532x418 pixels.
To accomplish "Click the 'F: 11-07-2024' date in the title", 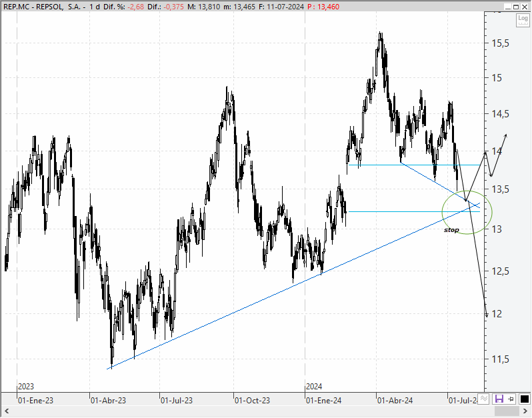I will (281, 7).
